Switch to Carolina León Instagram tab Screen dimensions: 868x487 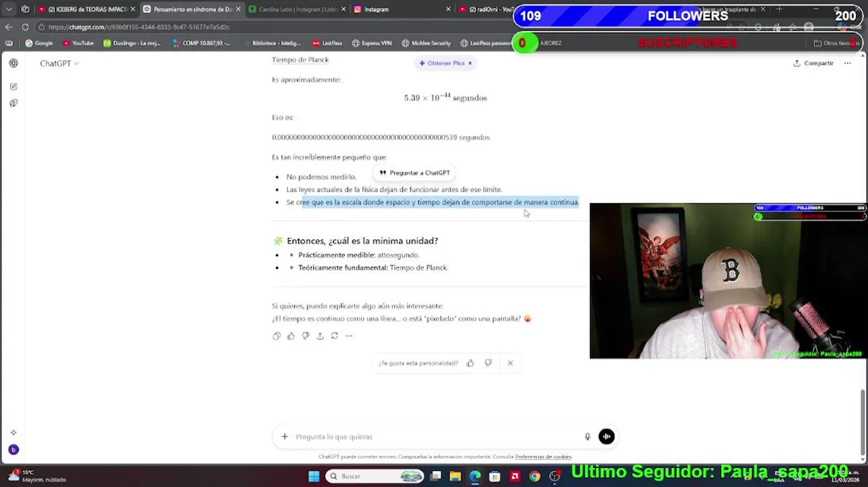pos(294,9)
